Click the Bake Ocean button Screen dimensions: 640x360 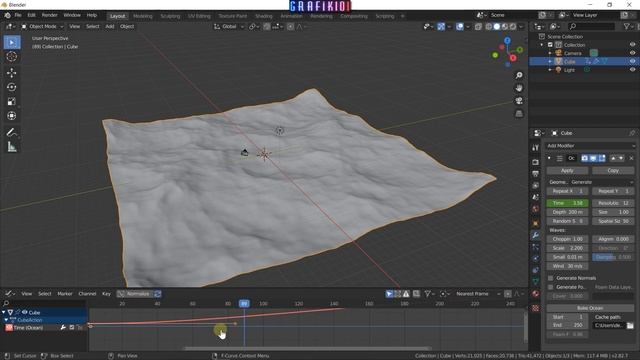(x=590, y=308)
